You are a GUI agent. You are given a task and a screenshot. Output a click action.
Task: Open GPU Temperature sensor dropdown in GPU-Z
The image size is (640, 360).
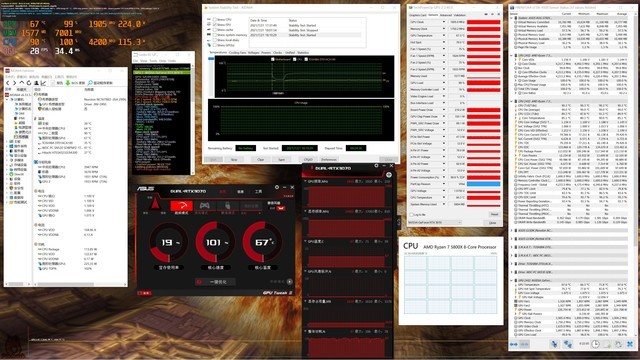(444, 36)
